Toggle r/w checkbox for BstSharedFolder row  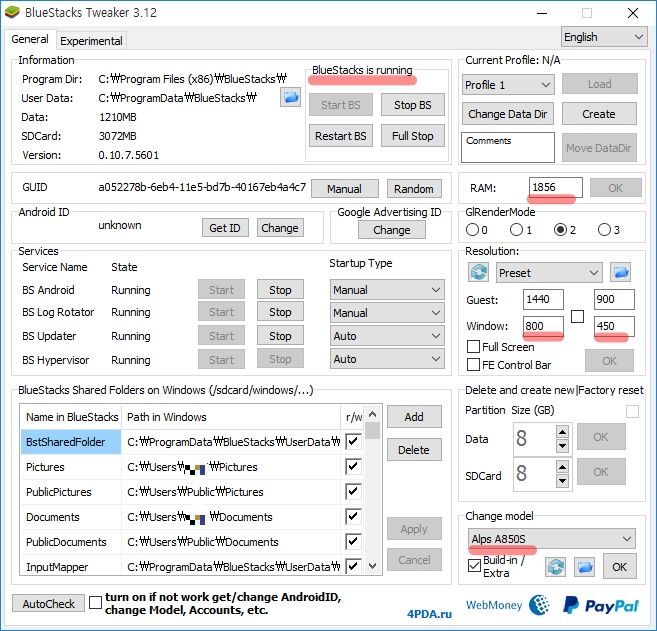pyautogui.click(x=353, y=441)
